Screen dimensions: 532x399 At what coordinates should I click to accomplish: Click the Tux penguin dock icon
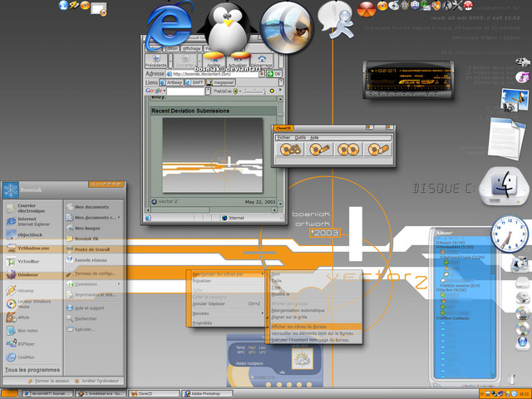point(227,31)
